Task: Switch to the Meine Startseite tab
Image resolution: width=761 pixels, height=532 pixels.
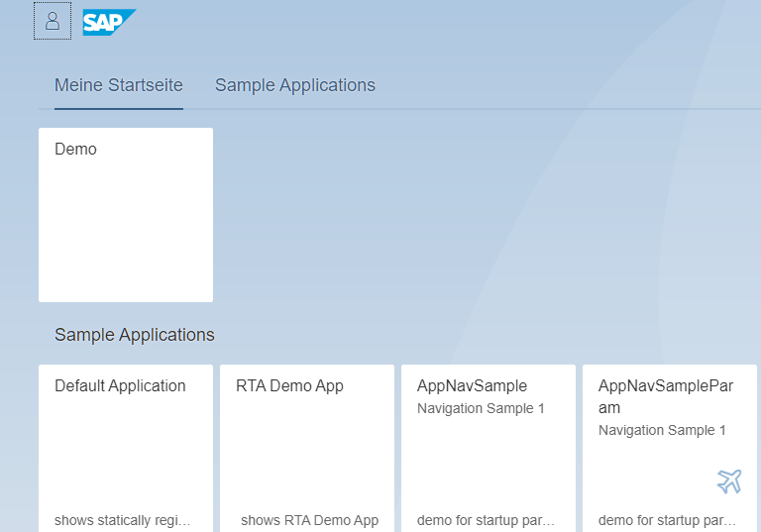Action: (x=119, y=85)
